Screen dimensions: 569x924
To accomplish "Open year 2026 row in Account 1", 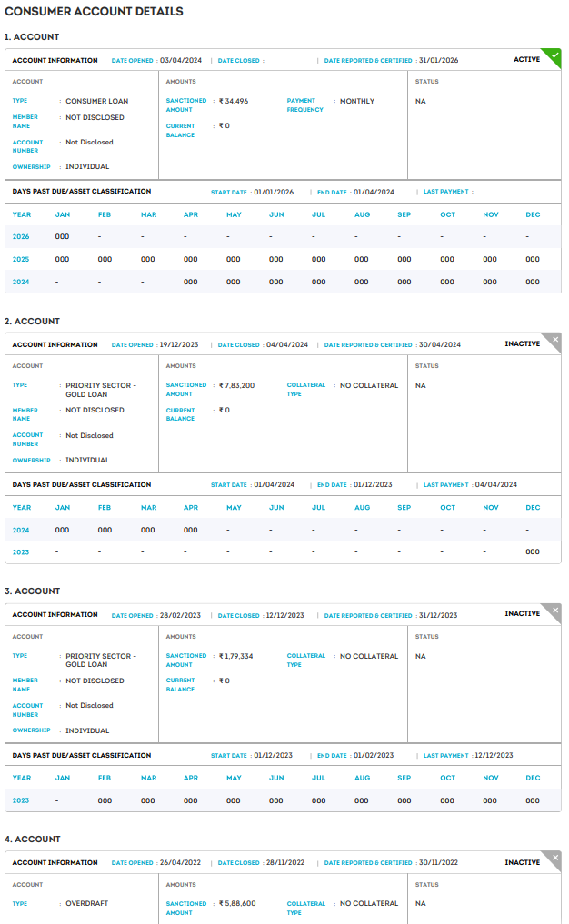I will pos(21,236).
